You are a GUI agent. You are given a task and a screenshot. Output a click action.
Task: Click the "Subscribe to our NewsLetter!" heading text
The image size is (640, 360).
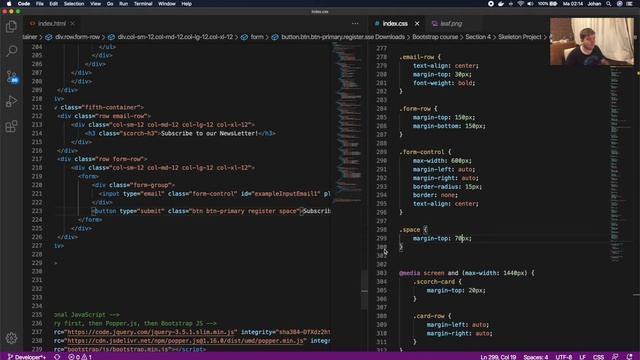209,133
